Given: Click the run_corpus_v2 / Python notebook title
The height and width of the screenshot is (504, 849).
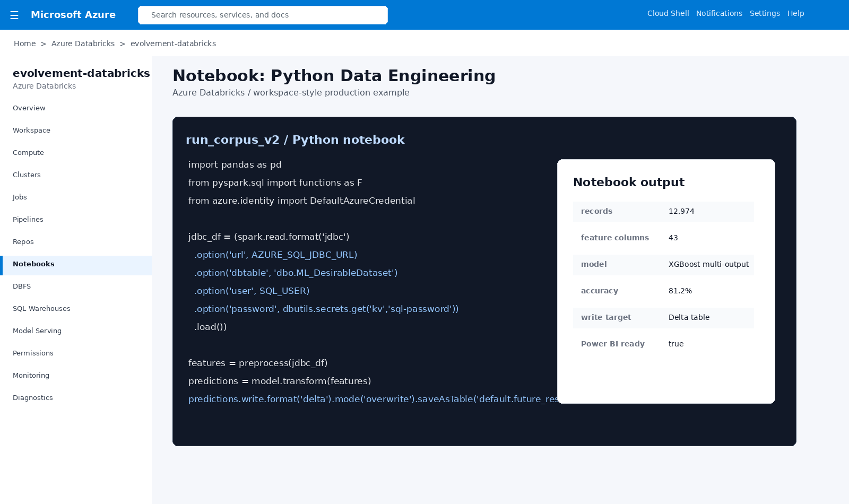Looking at the screenshot, I should (x=295, y=140).
